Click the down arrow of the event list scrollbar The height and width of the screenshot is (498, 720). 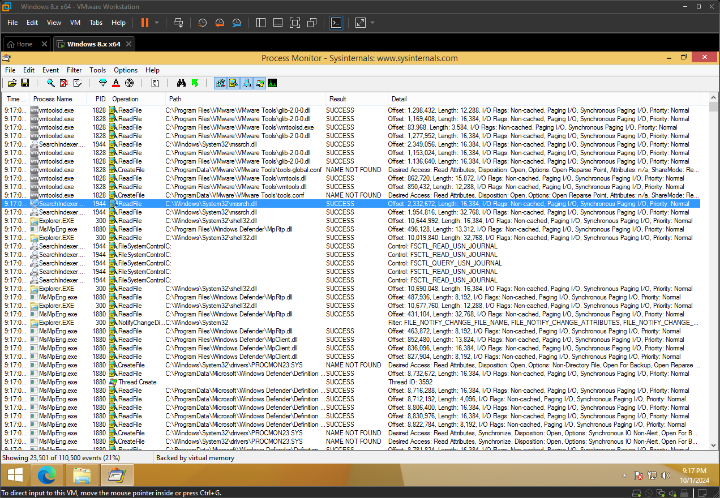click(x=713, y=445)
